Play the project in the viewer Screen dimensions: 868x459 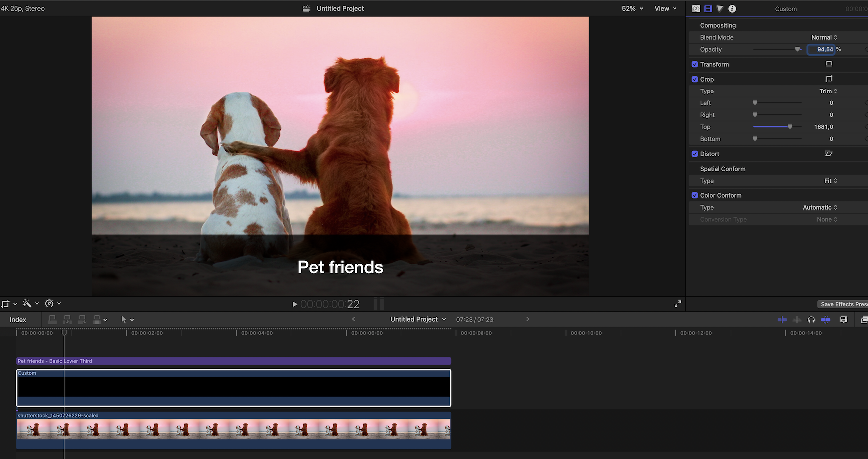(x=295, y=304)
